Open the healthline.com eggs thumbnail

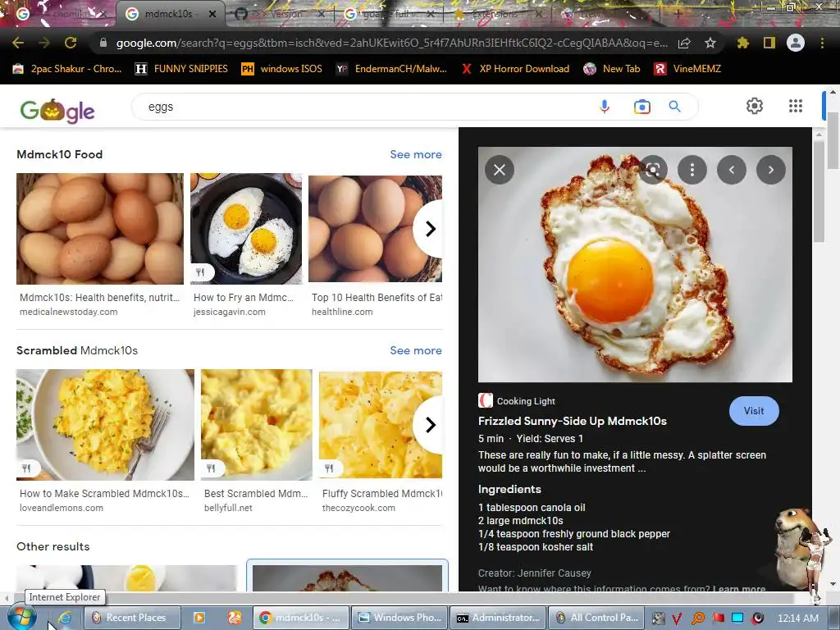coord(375,229)
